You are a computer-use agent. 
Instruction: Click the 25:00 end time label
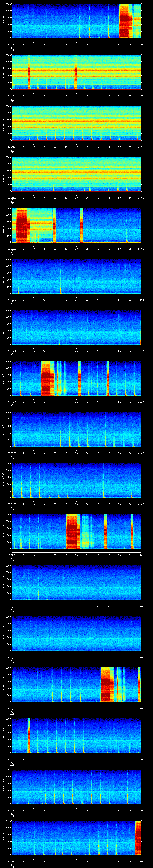(x=141, y=147)
